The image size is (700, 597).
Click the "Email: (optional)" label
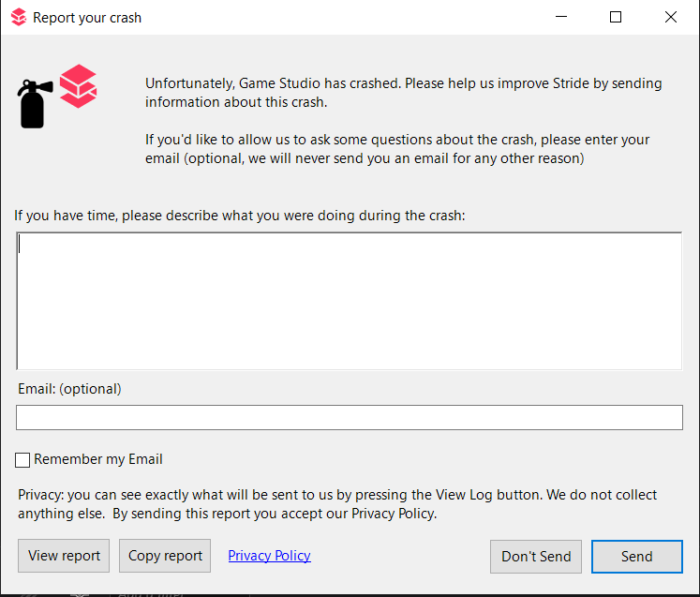[x=69, y=388]
